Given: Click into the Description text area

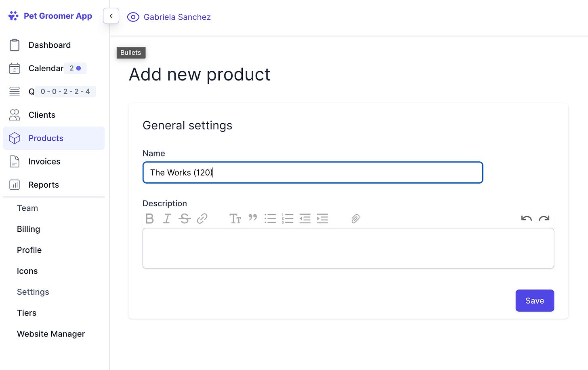Looking at the screenshot, I should click(348, 248).
